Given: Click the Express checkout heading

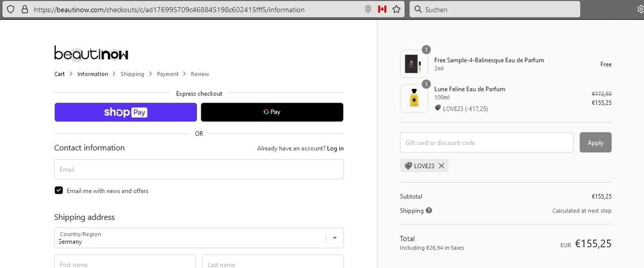Looking at the screenshot, I should tap(199, 93).
